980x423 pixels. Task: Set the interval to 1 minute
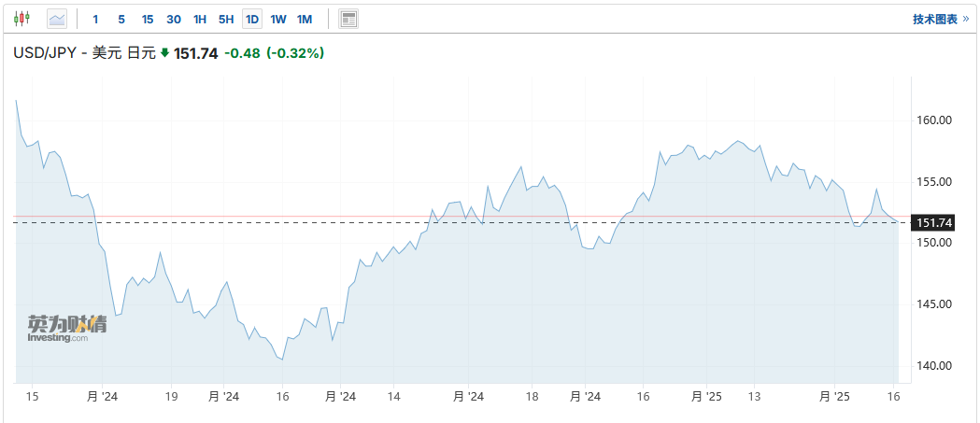[95, 19]
